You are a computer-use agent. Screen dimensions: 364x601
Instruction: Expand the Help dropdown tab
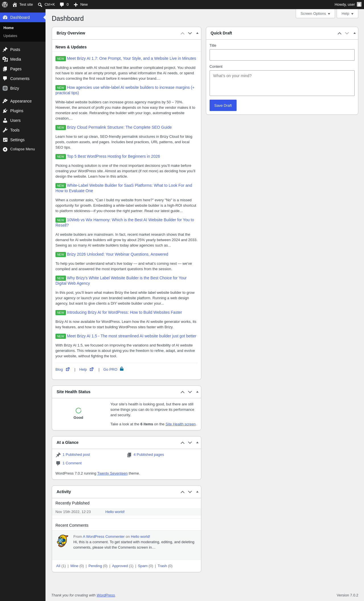[348, 14]
